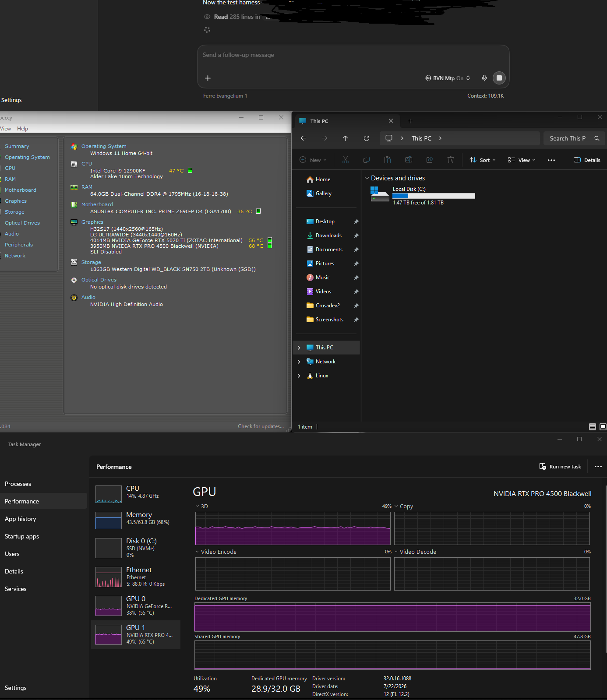Switch Explorer to the details list view icon

click(593, 427)
